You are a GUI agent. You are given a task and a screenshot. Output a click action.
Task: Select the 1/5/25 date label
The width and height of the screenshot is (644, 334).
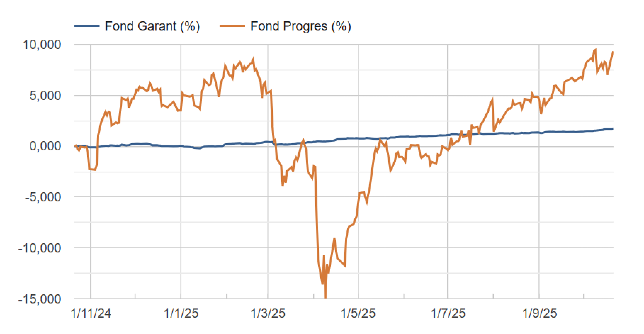pyautogui.click(x=358, y=314)
